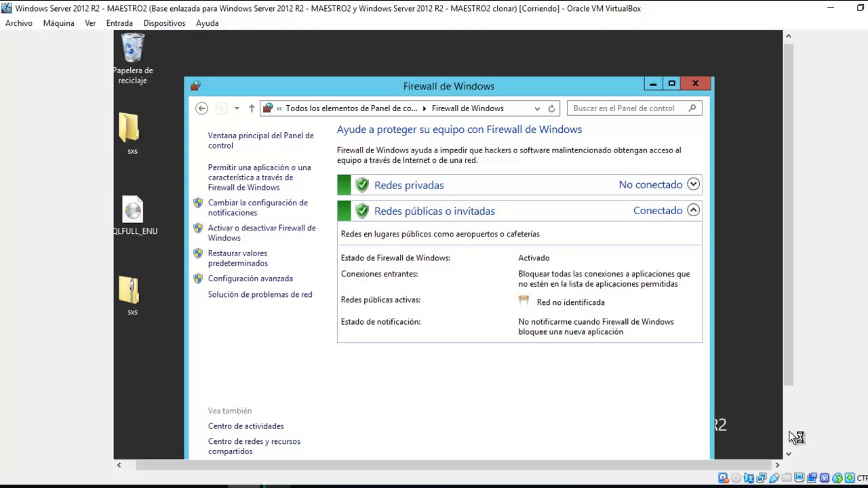The width and height of the screenshot is (868, 488).
Task: Open Centro de redes y recursos compartidos
Action: (254, 446)
